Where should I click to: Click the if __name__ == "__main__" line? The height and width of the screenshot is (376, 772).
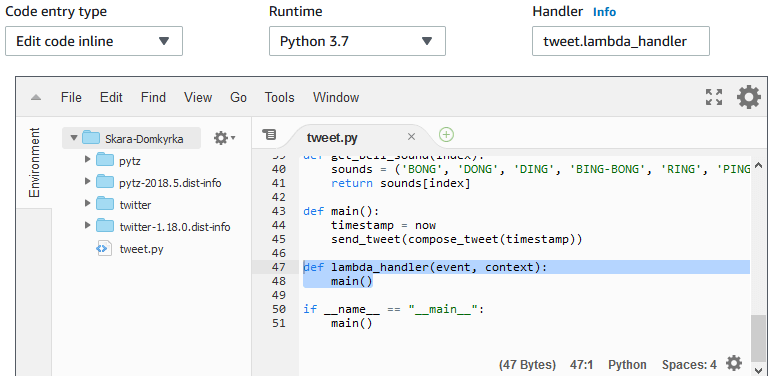pos(394,310)
